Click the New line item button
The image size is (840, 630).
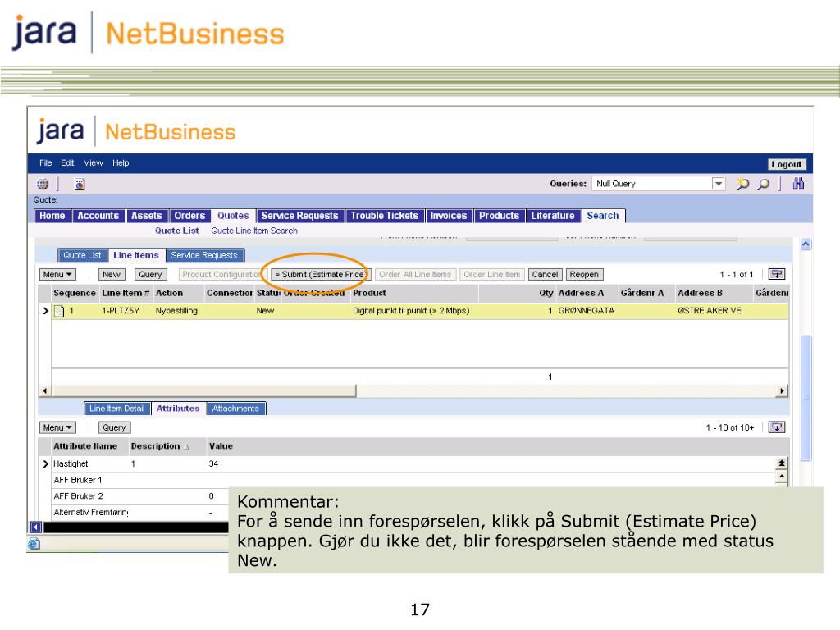pos(112,274)
